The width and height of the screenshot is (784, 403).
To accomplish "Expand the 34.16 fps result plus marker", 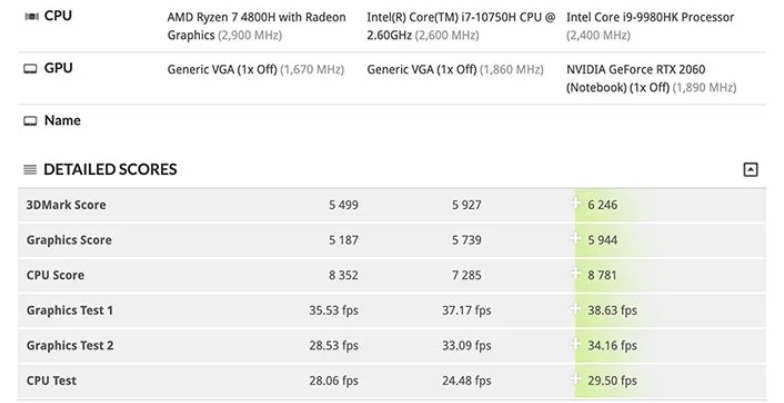I will point(576,345).
